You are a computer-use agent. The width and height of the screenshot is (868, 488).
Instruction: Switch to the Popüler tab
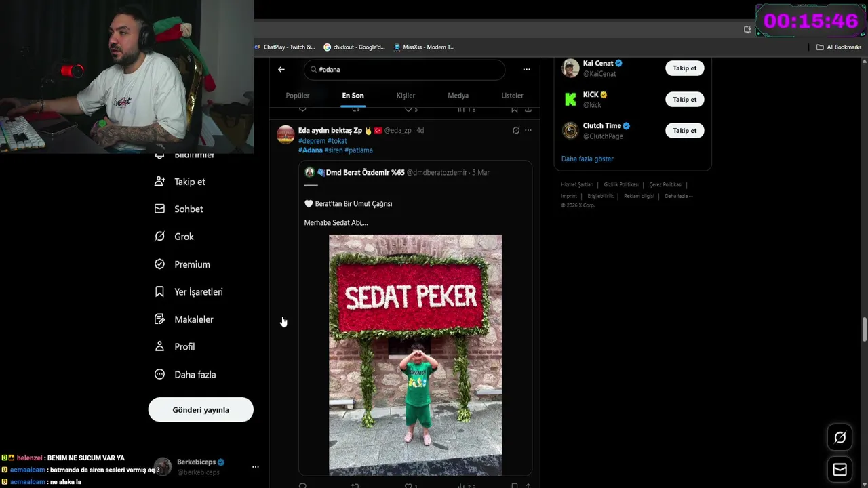[297, 96]
